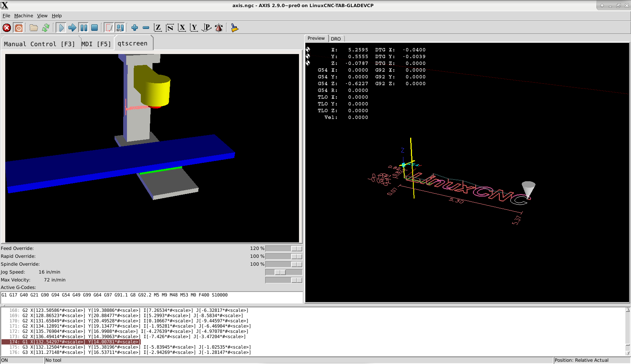
Task: Click the X position value 5.2595
Action: click(x=358, y=50)
